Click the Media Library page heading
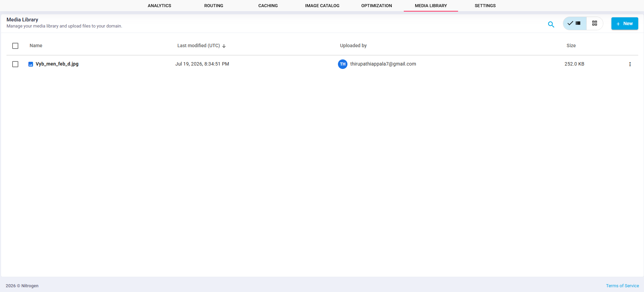Viewport: 644px width, 292px height. (x=22, y=20)
